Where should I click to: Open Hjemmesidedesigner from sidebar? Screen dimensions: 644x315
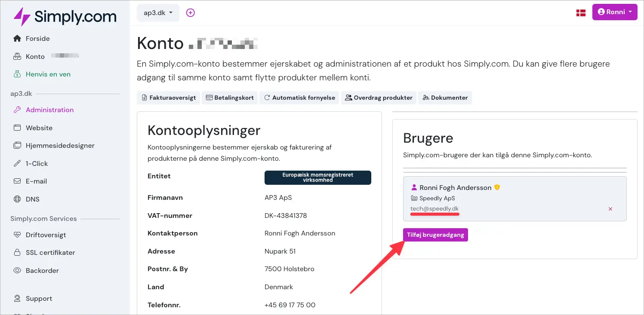[60, 146]
